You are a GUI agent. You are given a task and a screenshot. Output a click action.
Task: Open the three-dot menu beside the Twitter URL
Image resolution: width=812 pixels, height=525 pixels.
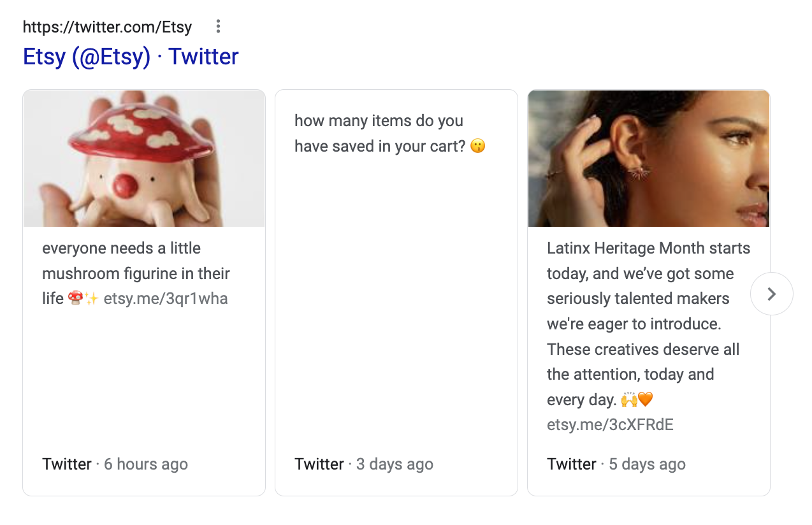(218, 26)
